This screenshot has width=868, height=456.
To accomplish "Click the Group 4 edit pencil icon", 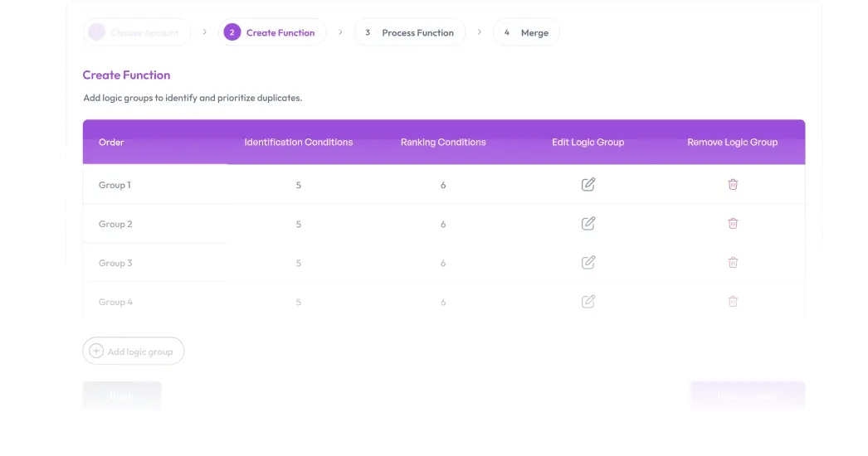I will click(x=588, y=302).
